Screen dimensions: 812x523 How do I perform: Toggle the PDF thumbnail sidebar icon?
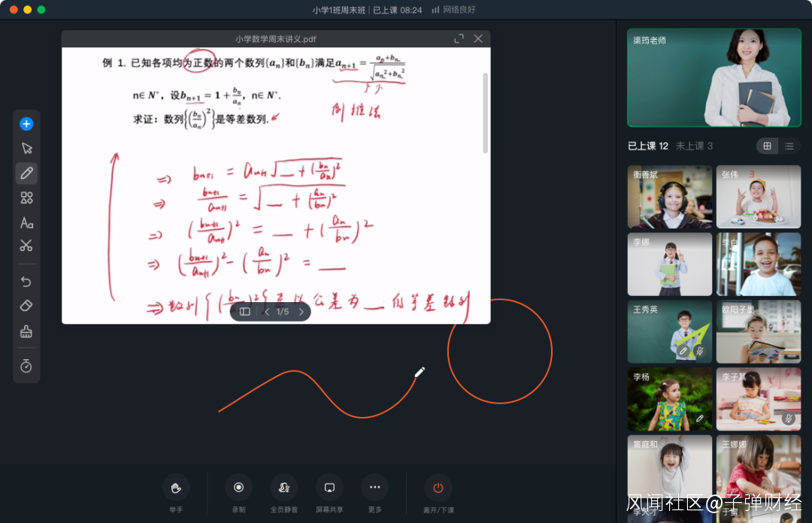pos(245,311)
